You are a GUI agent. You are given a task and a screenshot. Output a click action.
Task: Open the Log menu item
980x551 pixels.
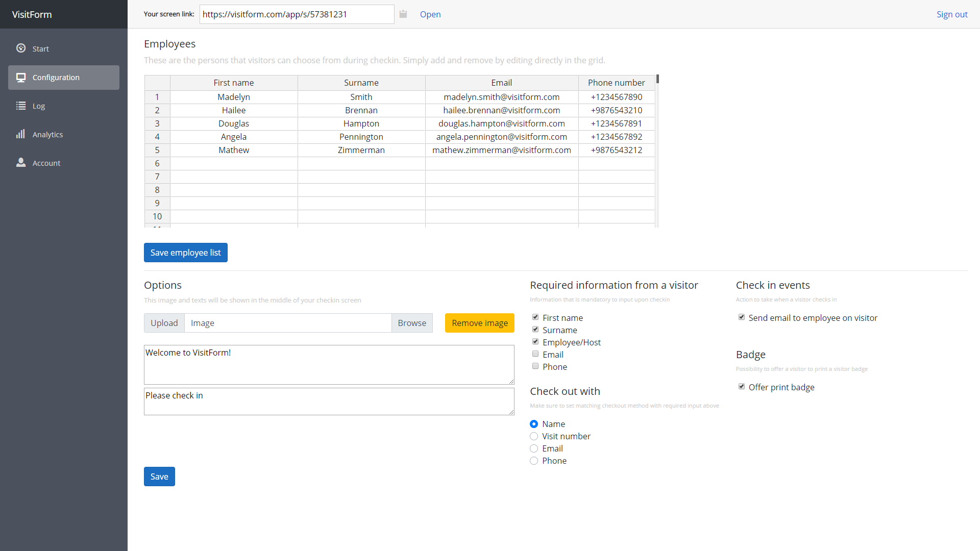[39, 106]
